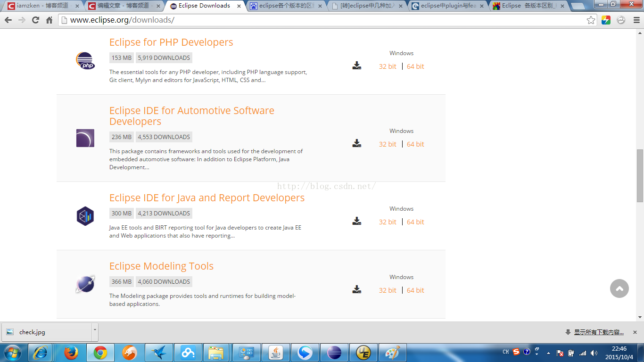Viewport: 644px width, 362px height.
Task: Click the 5,919 DOWNLOADS badge
Action: click(x=164, y=58)
